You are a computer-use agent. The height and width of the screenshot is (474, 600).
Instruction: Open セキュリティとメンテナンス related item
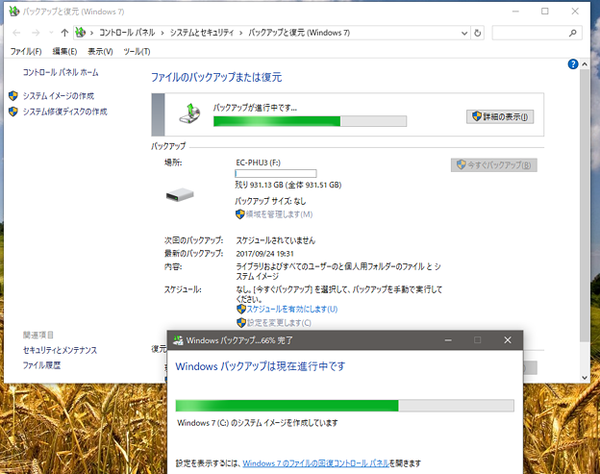coord(60,350)
